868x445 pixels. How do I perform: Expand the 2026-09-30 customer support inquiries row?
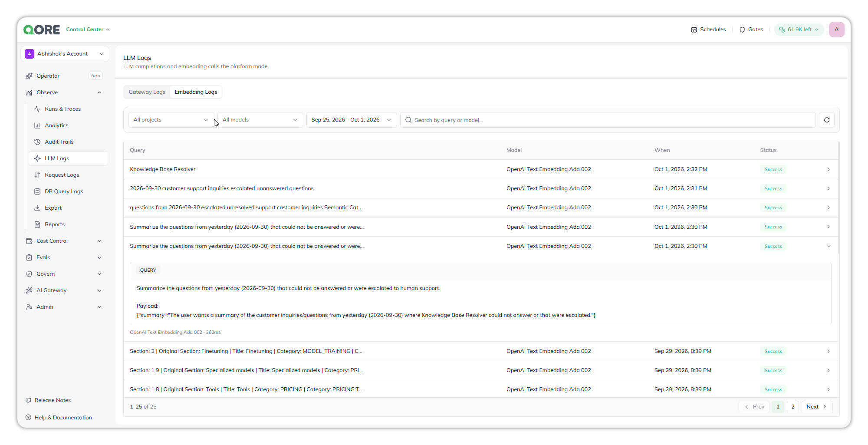pyautogui.click(x=481, y=188)
